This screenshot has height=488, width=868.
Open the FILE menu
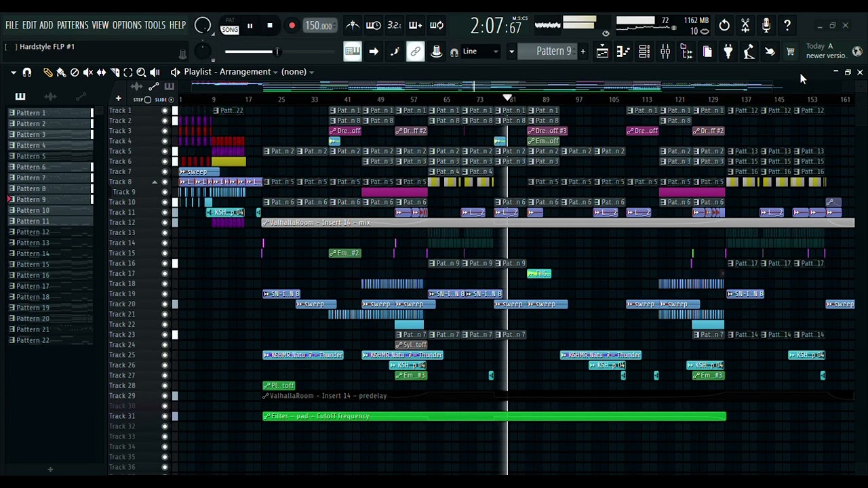pos(12,25)
